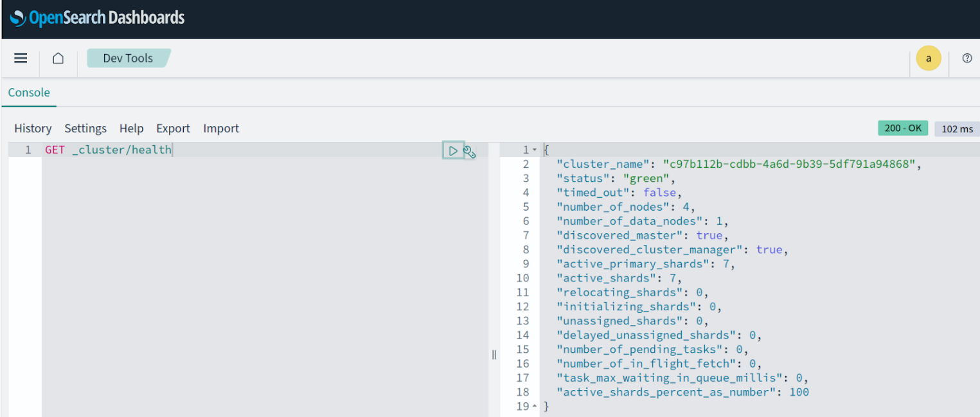980x417 pixels.
Task: Open console Settings
Action: point(85,129)
